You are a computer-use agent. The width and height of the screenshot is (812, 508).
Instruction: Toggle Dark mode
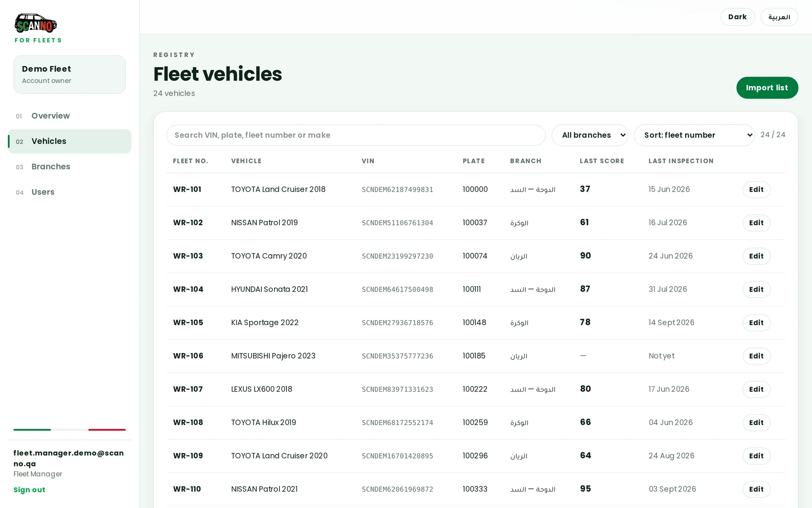pyautogui.click(x=737, y=17)
